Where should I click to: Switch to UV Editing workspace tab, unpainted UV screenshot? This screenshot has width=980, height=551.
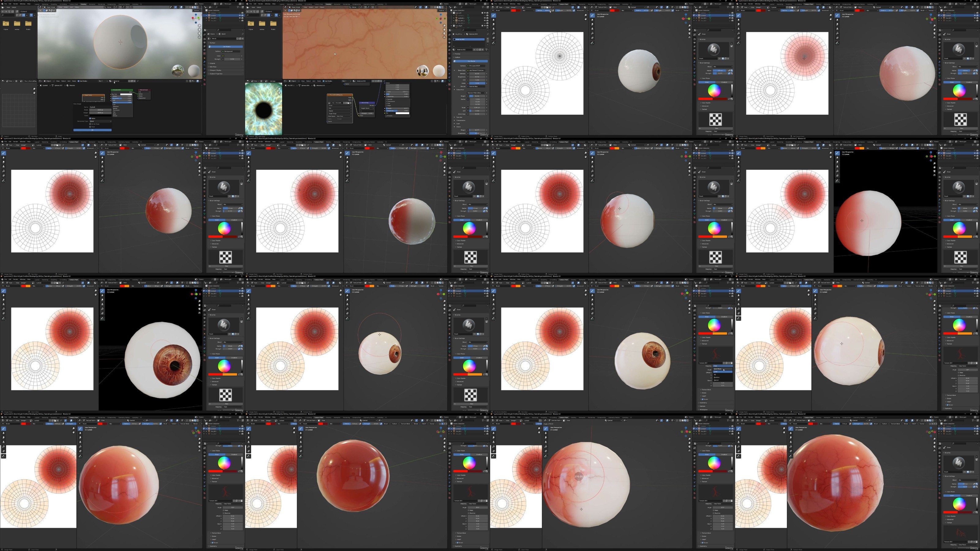tap(553, 4)
